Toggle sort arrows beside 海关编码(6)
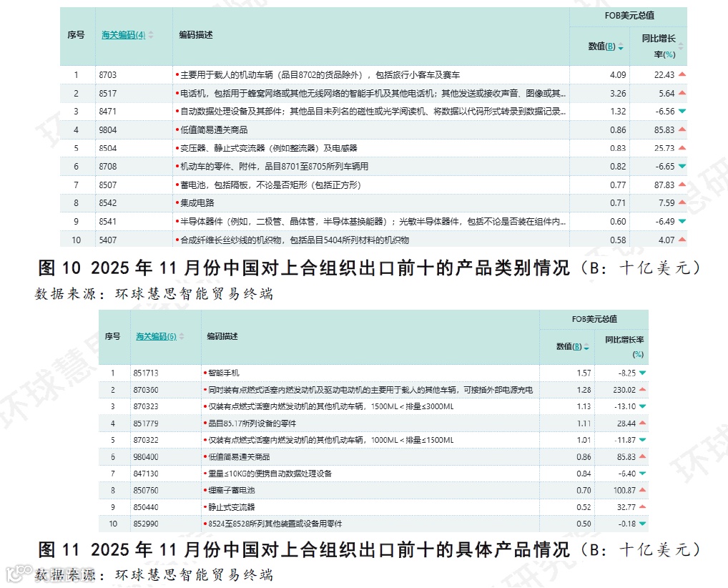This screenshot has height=588, width=728. click(x=182, y=336)
